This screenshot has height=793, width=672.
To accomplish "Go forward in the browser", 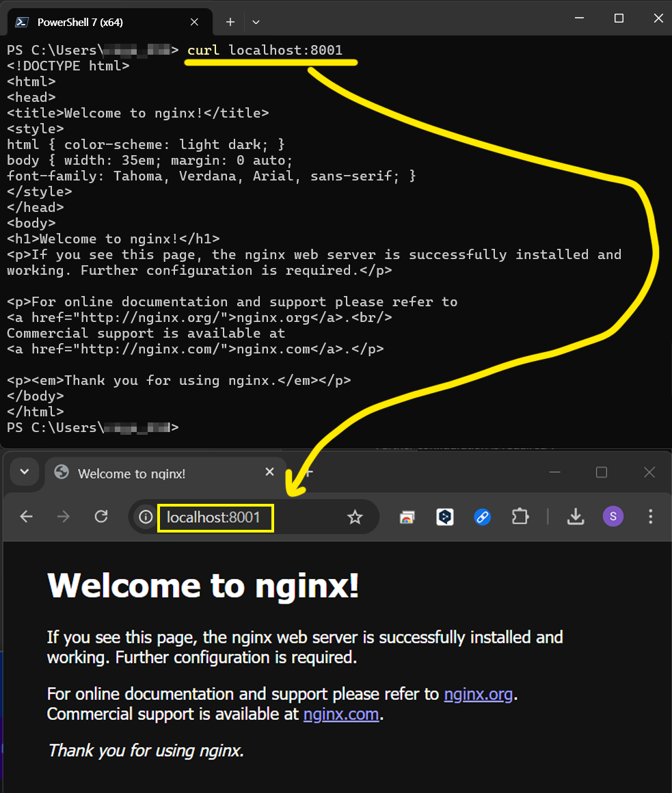I will [x=64, y=516].
